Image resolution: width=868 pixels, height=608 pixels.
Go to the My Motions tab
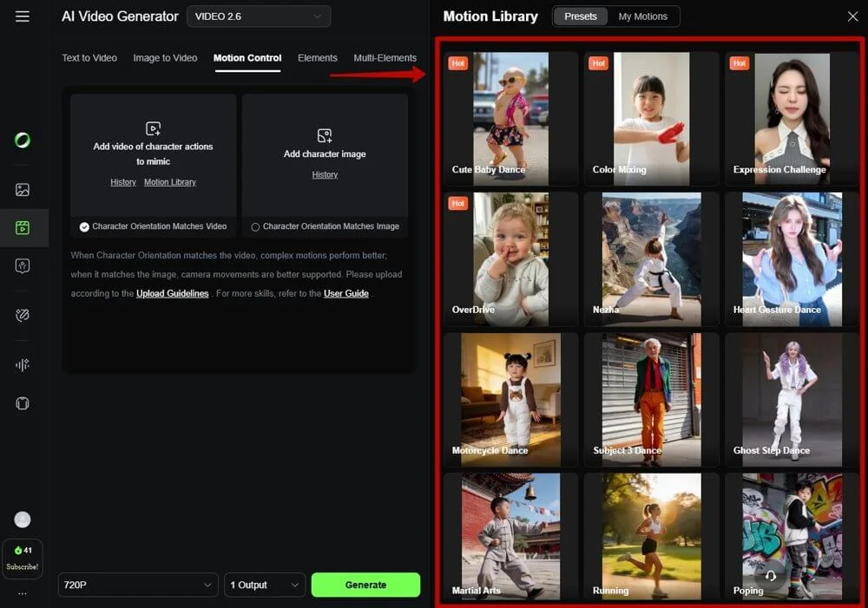click(642, 16)
